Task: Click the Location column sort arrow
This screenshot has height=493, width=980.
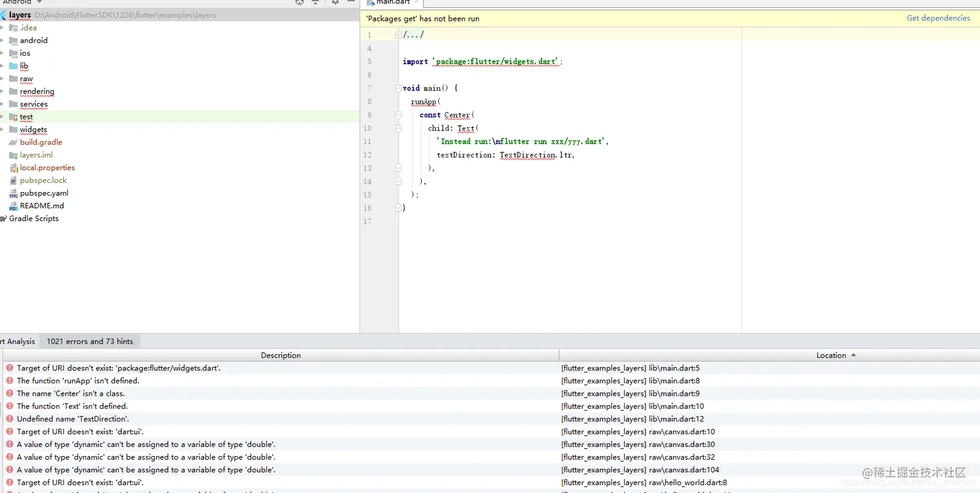Action: [853, 355]
